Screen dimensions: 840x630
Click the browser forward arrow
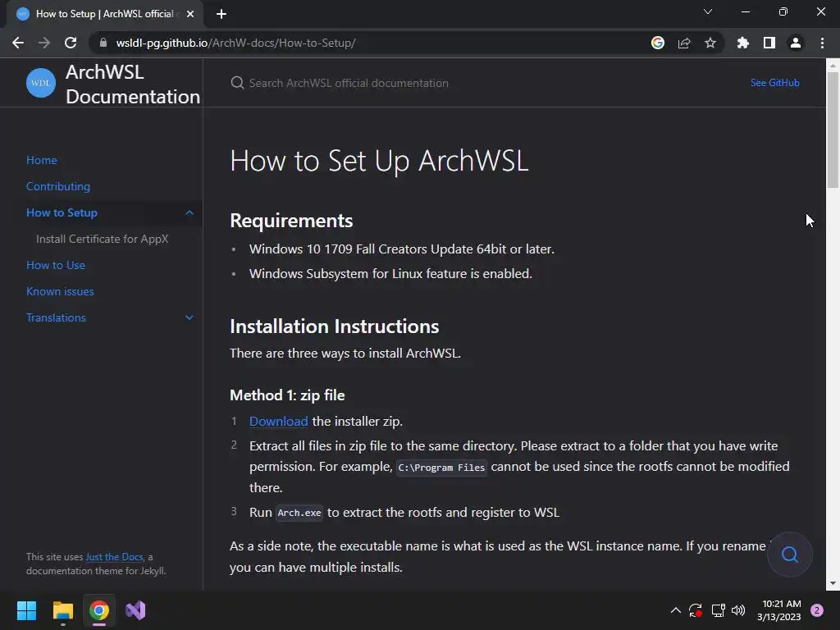click(x=44, y=43)
